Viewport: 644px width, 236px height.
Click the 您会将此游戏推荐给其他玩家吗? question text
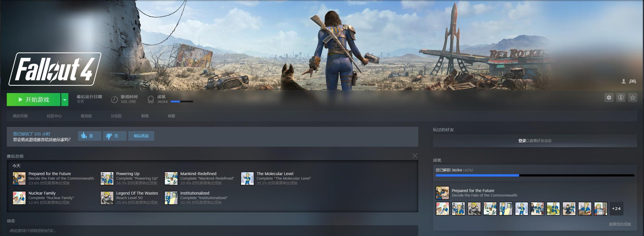(x=42, y=140)
